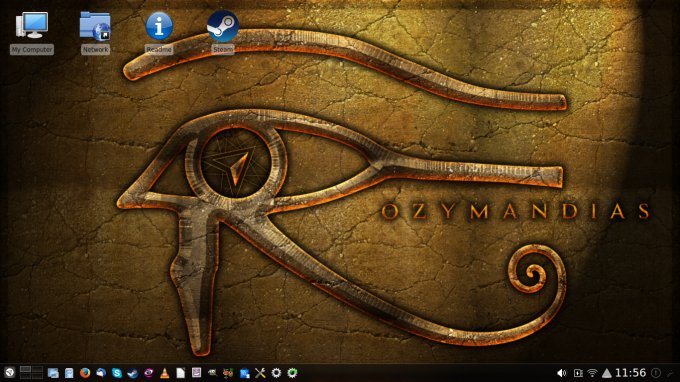Screen dimensions: 680x382
Task: Launch Firefox from the taskbar
Action: [x=85, y=373]
